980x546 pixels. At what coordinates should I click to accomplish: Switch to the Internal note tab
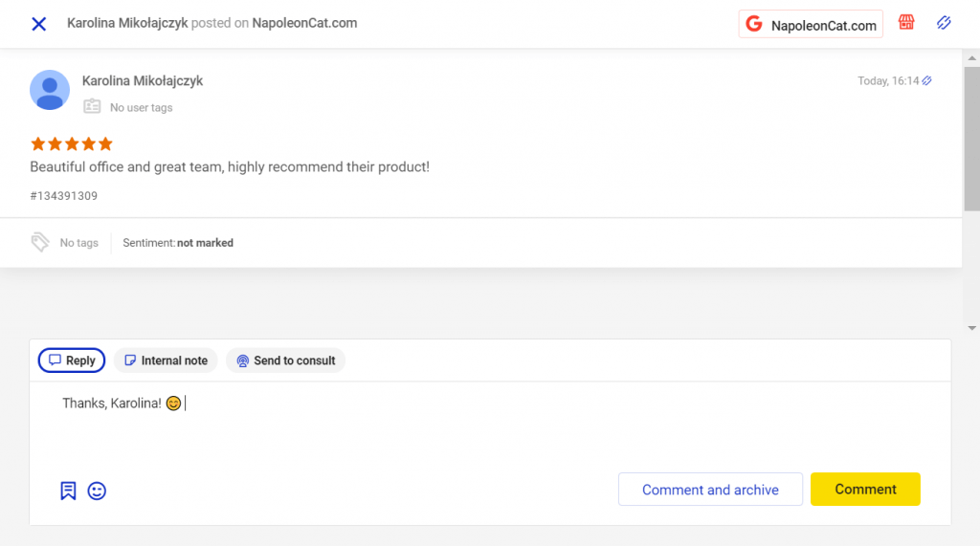pyautogui.click(x=166, y=360)
